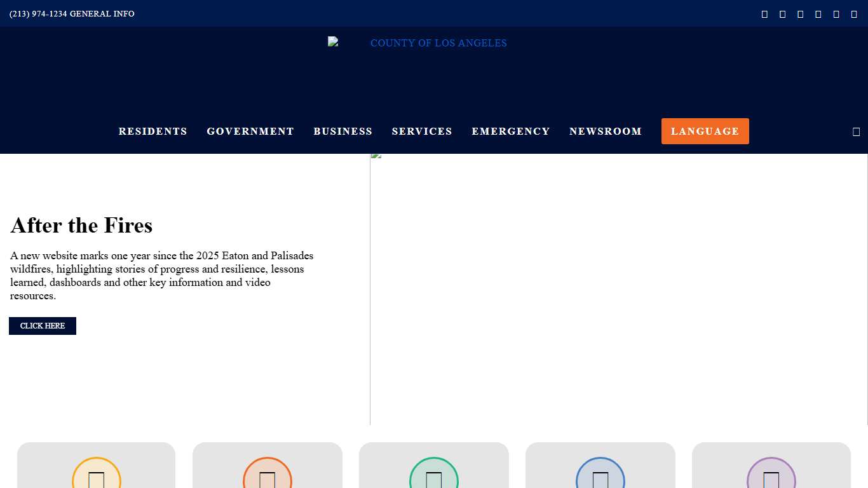
Task: Click the first social media icon in top bar
Action: click(x=764, y=13)
